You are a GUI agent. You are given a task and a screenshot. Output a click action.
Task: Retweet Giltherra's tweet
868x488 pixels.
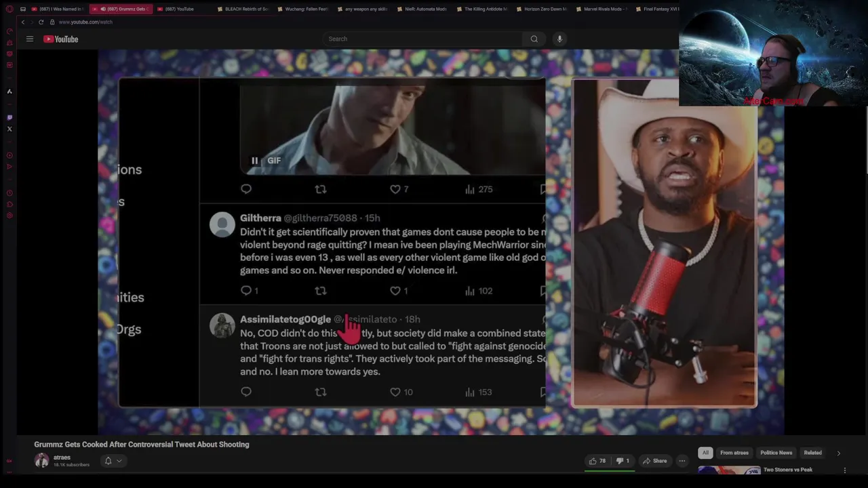click(x=321, y=291)
